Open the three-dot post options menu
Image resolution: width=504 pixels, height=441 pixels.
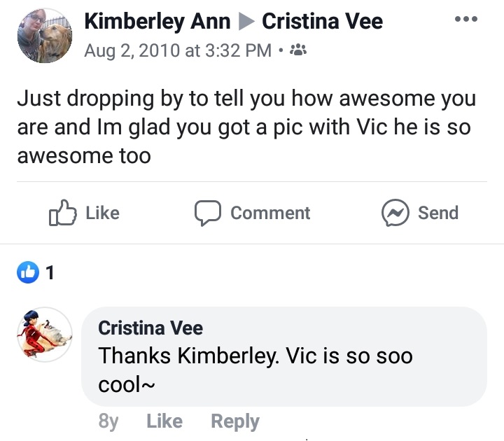click(466, 19)
